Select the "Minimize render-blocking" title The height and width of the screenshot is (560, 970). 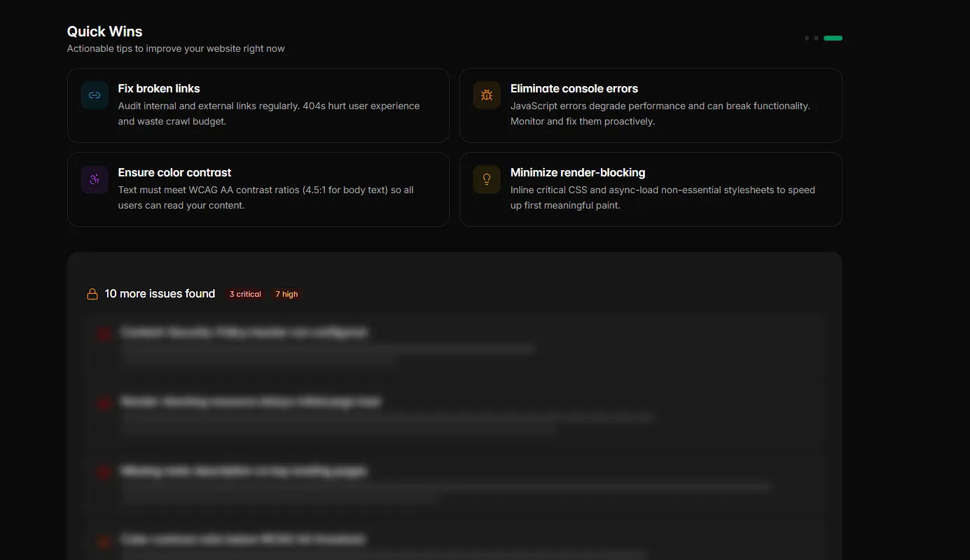pos(578,172)
